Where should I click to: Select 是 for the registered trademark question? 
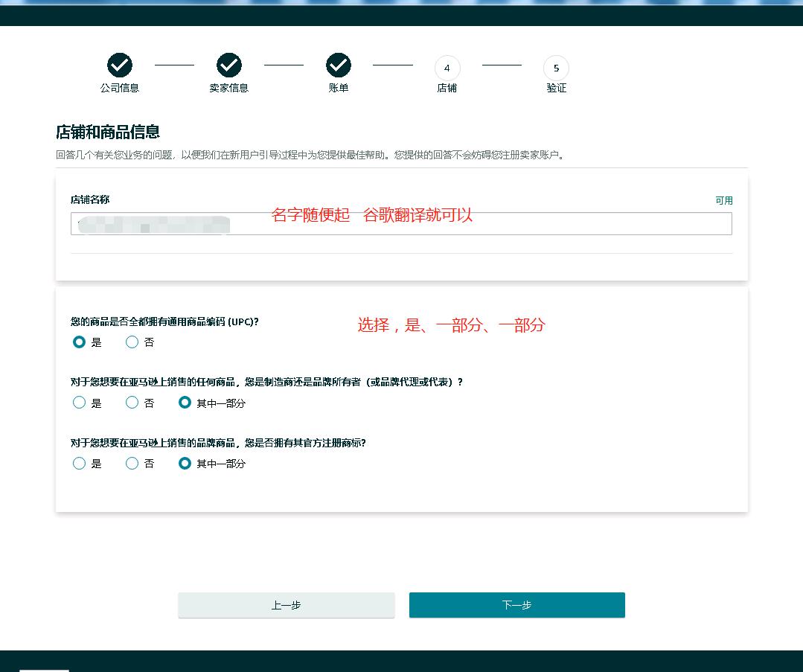click(79, 463)
